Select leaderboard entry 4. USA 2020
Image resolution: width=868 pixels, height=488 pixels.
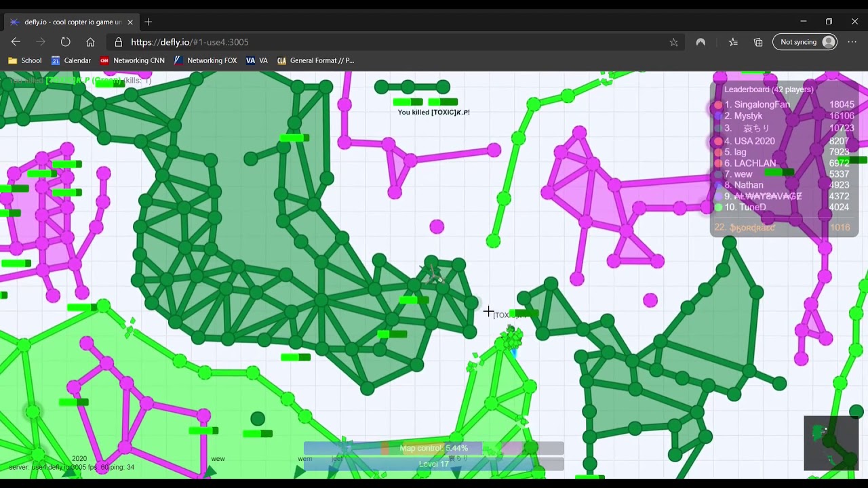point(784,141)
